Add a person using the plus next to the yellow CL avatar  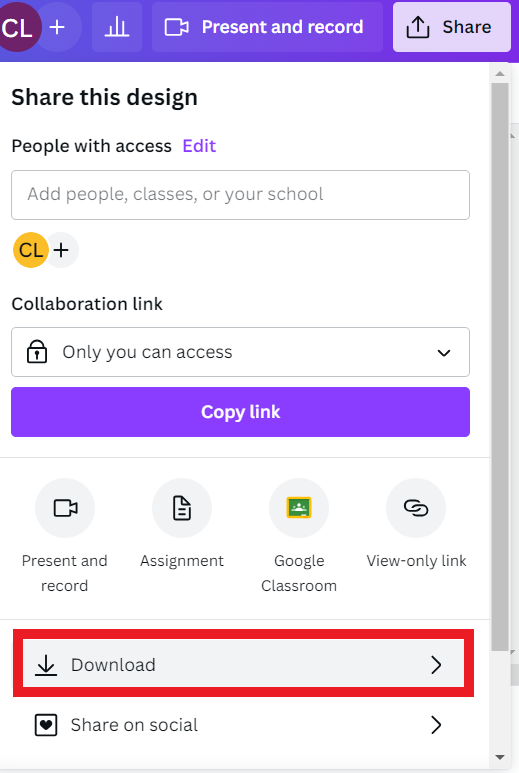[62, 250]
